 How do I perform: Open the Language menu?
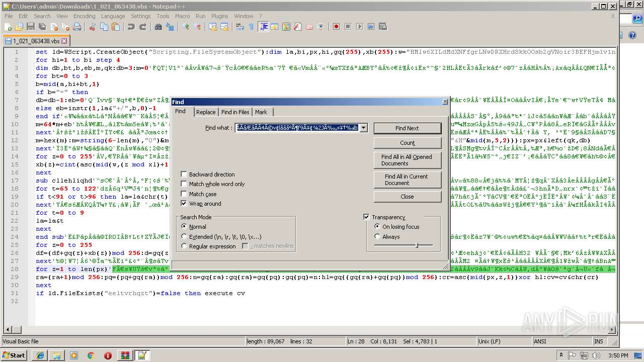point(113,16)
